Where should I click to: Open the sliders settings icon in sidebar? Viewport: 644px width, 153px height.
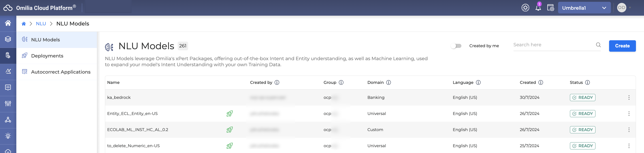[8, 104]
